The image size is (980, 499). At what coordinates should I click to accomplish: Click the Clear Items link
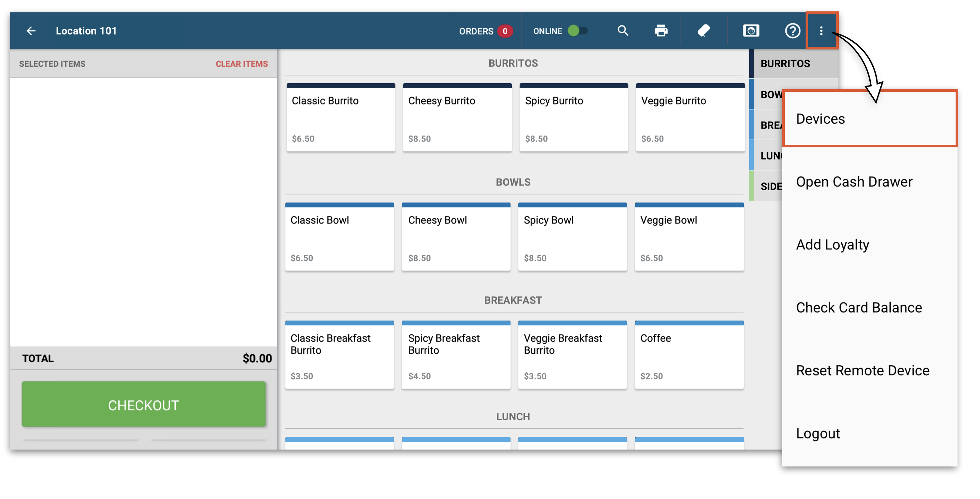[241, 64]
